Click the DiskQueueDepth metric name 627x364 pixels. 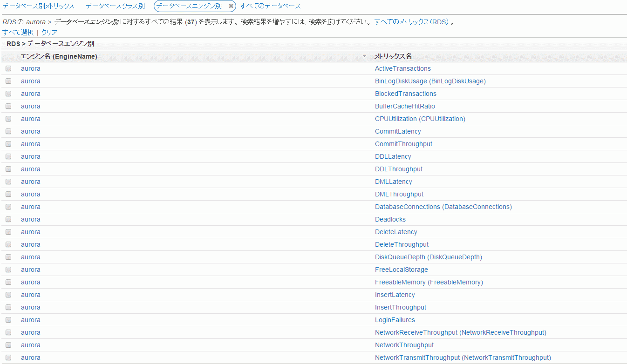(x=429, y=257)
